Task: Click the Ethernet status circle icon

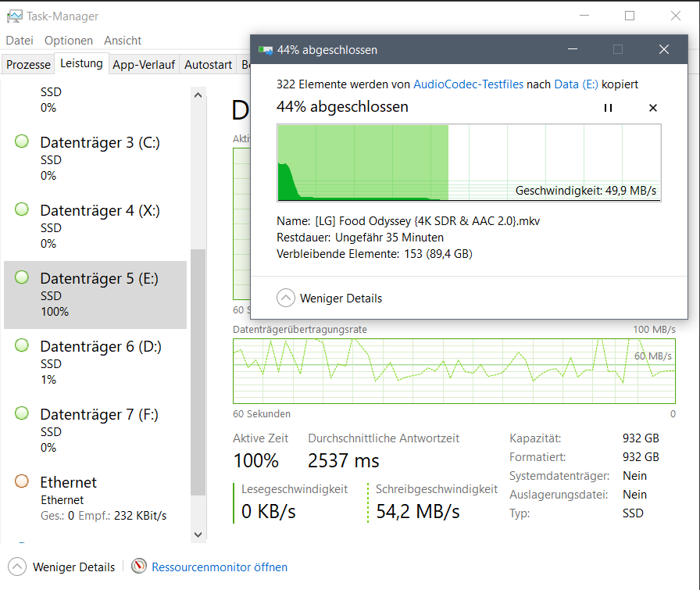Action: (x=22, y=481)
